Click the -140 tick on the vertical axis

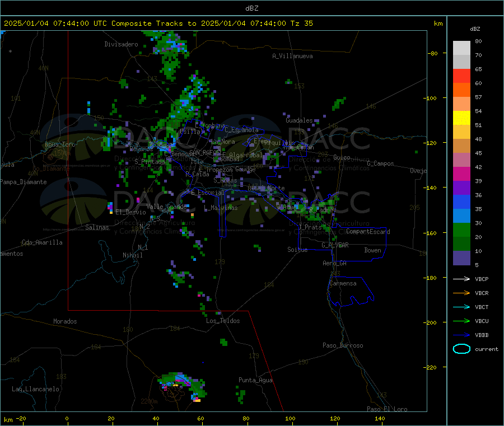(x=431, y=188)
